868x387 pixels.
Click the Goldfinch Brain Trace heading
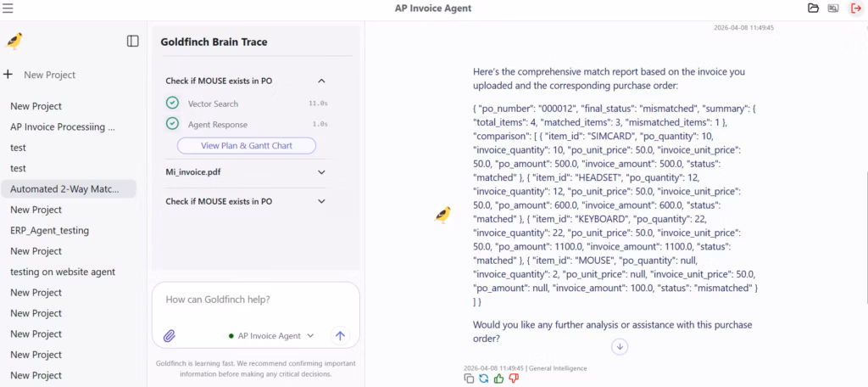214,42
